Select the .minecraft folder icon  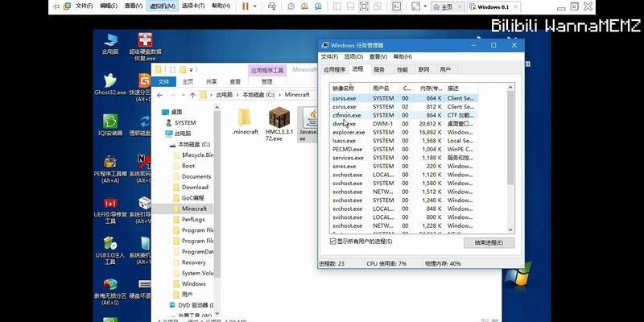(245, 118)
